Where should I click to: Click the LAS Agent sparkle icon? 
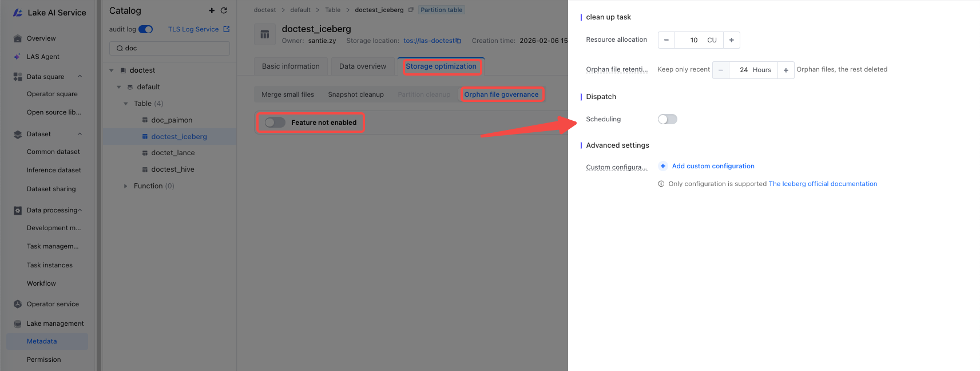[18, 57]
